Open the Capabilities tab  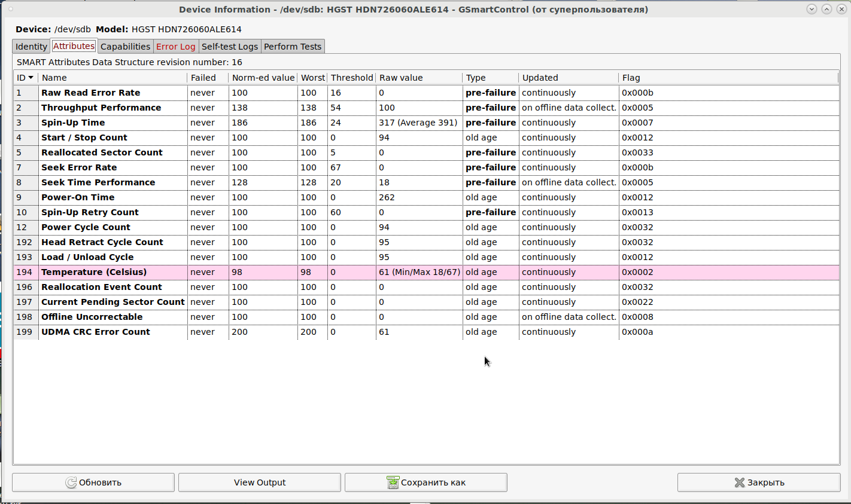[125, 47]
